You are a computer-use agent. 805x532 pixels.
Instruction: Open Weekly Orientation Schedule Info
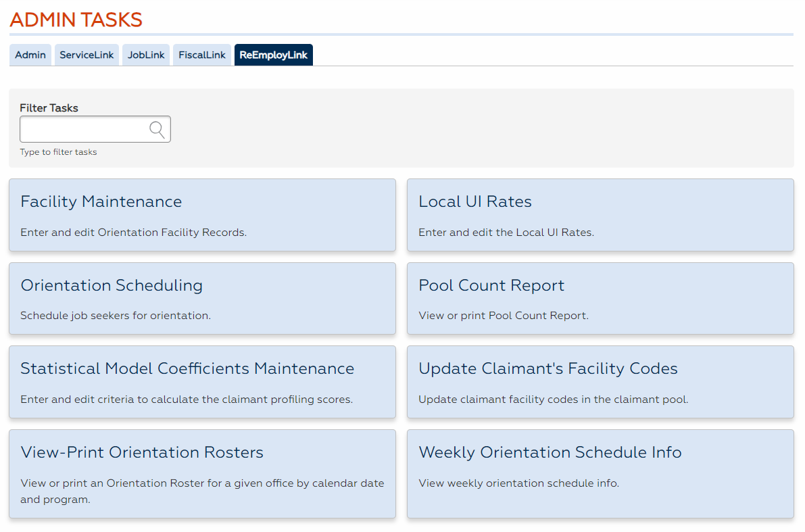[x=600, y=473]
